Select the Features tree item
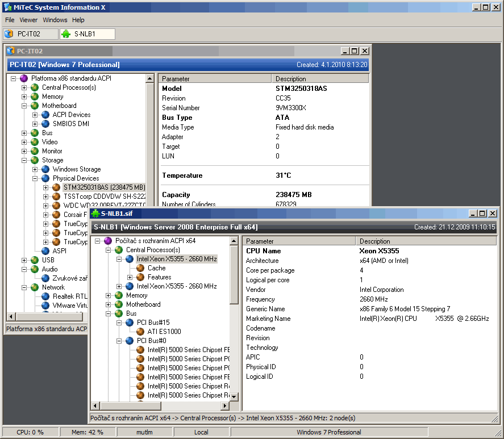 pyautogui.click(x=159, y=277)
